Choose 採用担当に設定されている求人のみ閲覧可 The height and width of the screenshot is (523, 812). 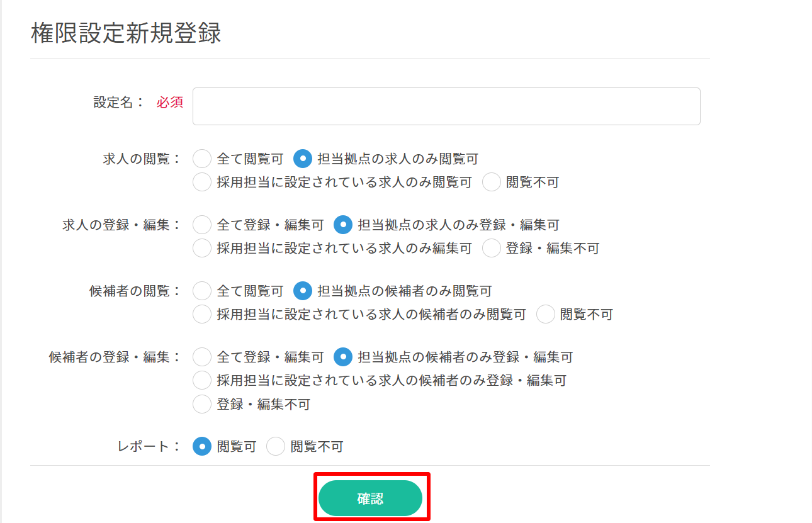point(202,183)
